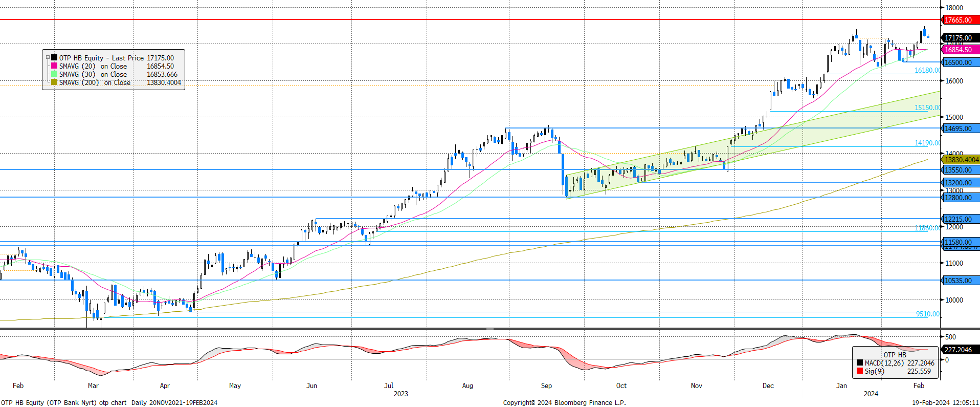Click the Jun month label
This screenshot has height=407, width=980.
(311, 385)
